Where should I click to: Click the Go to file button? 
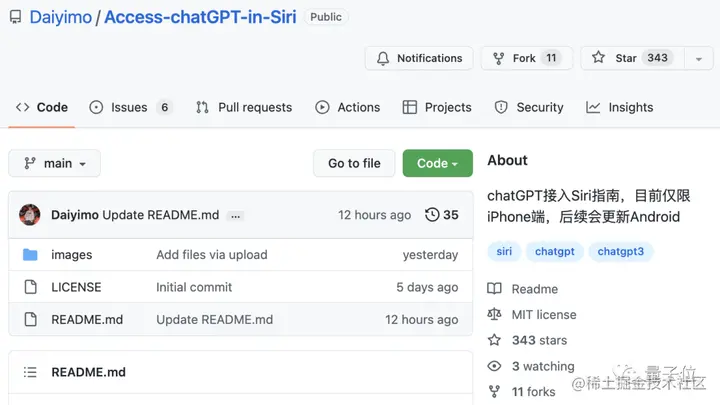354,163
